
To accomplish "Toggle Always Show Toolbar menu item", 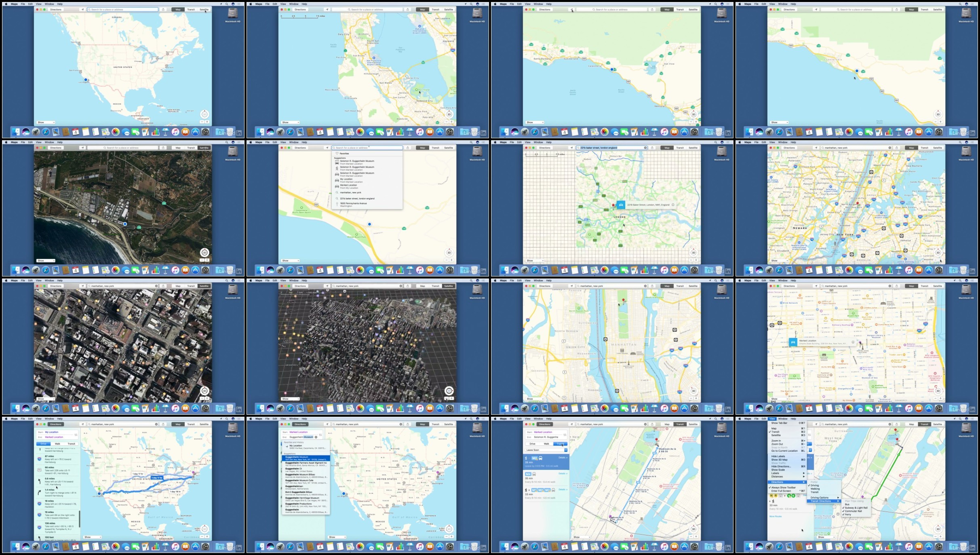I will (x=783, y=487).
